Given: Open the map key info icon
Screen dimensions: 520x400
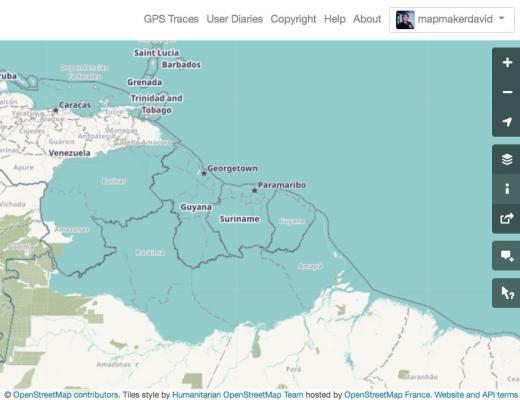Looking at the screenshot, I should [x=507, y=189].
